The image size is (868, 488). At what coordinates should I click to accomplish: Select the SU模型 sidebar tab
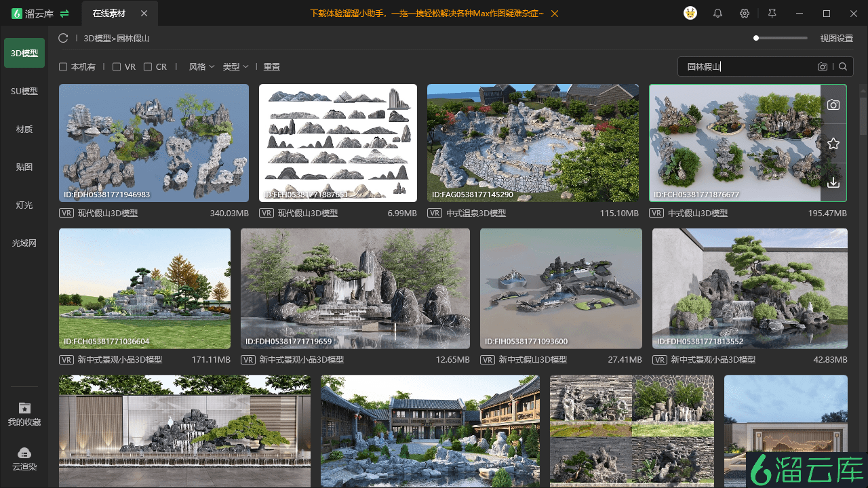point(24,91)
